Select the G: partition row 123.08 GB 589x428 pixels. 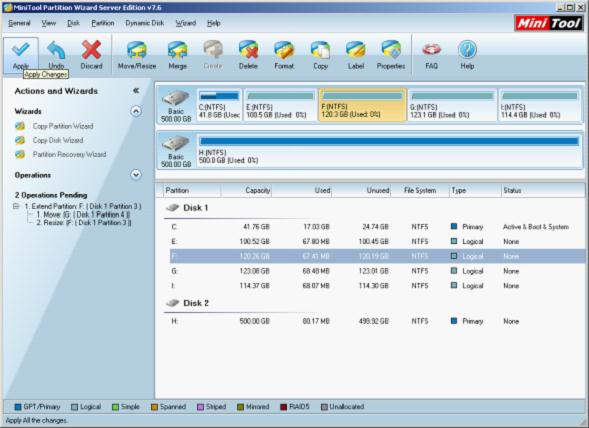point(377,271)
